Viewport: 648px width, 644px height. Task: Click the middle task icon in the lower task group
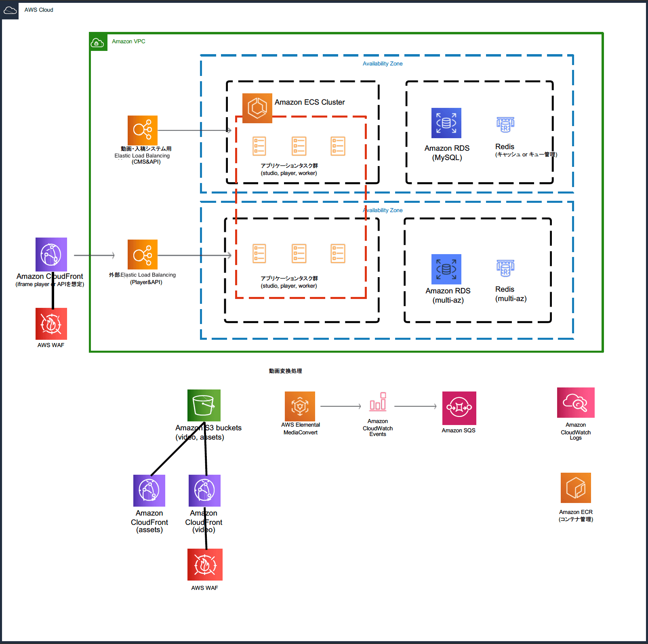click(299, 254)
